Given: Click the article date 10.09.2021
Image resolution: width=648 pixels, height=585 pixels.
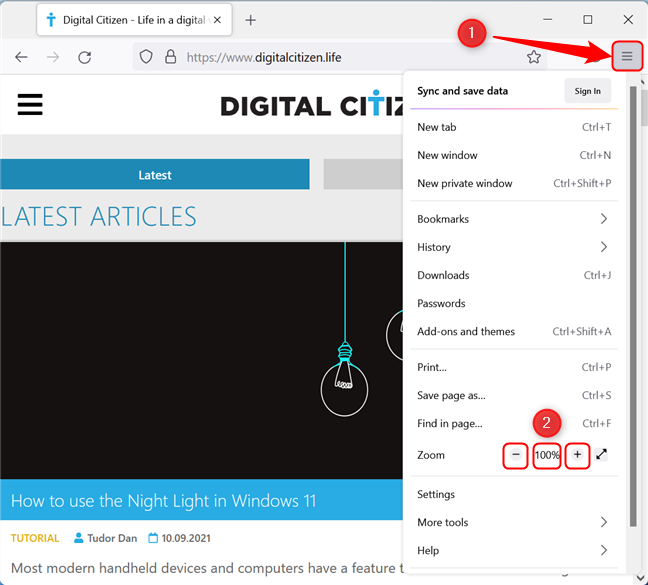Looking at the screenshot, I should click(x=186, y=538).
